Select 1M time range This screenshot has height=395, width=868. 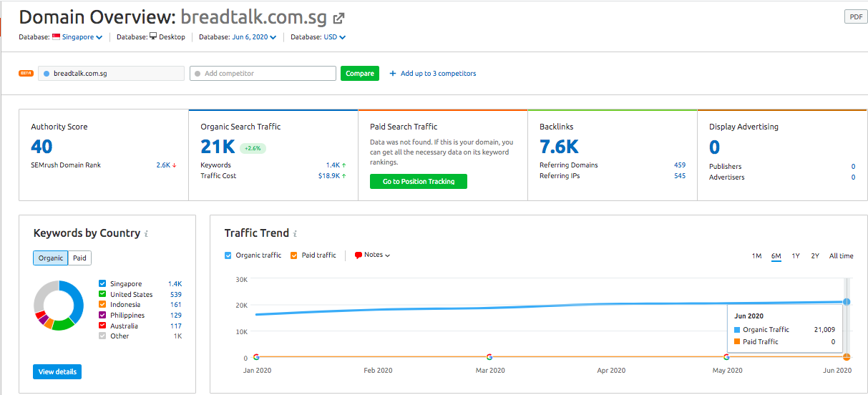(756, 256)
